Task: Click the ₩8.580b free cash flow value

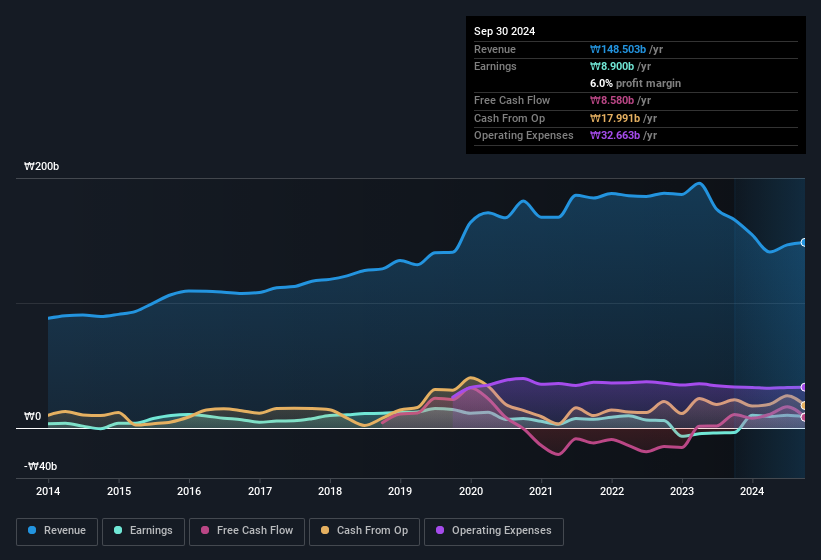Action: tap(612, 100)
